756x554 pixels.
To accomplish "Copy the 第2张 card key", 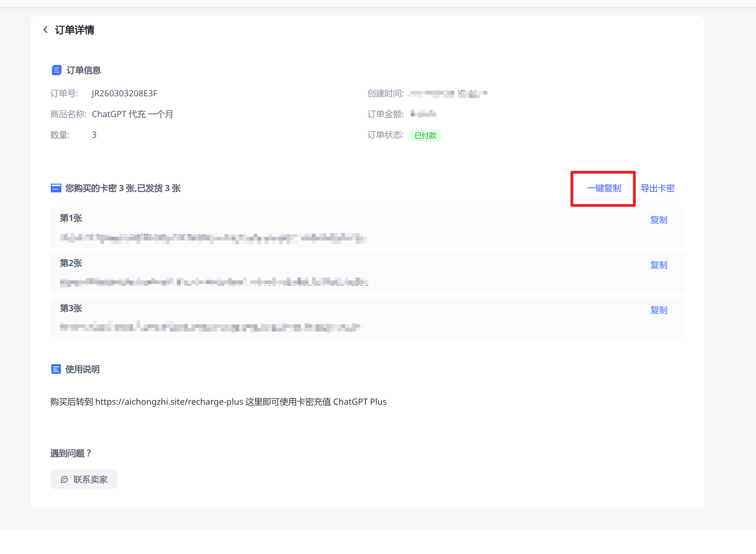I will tap(658, 265).
